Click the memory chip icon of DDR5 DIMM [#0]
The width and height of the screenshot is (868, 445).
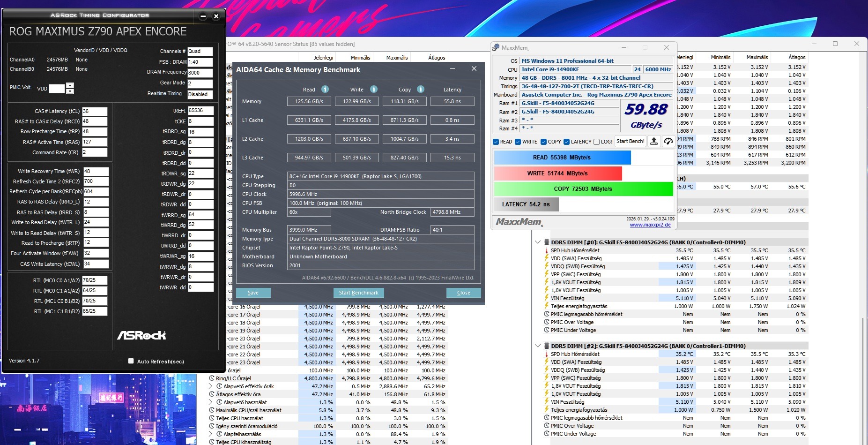[546, 242]
